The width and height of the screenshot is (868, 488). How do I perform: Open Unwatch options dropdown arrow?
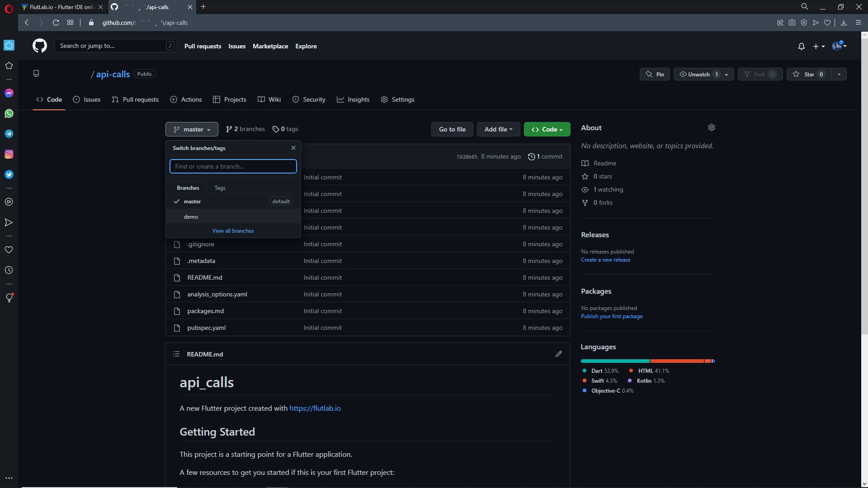pyautogui.click(x=726, y=74)
